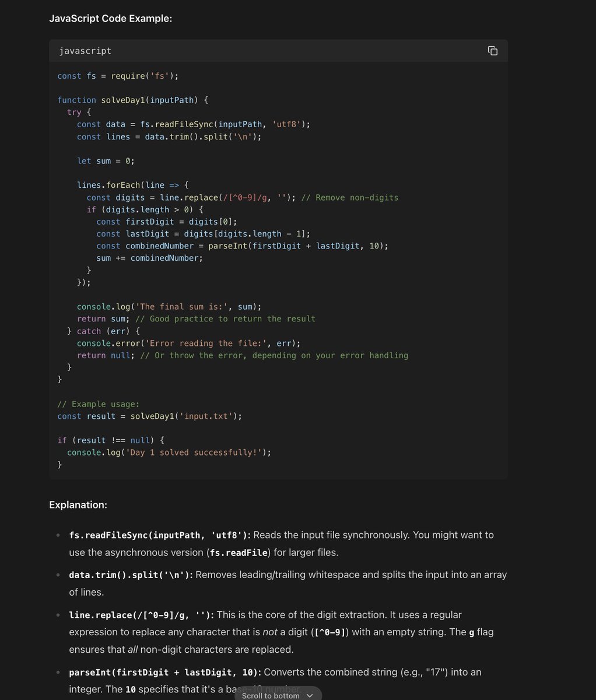Click the 'const data = fs.readFileSync' code line
Image resolution: width=596 pixels, height=700 pixels.
click(x=194, y=124)
